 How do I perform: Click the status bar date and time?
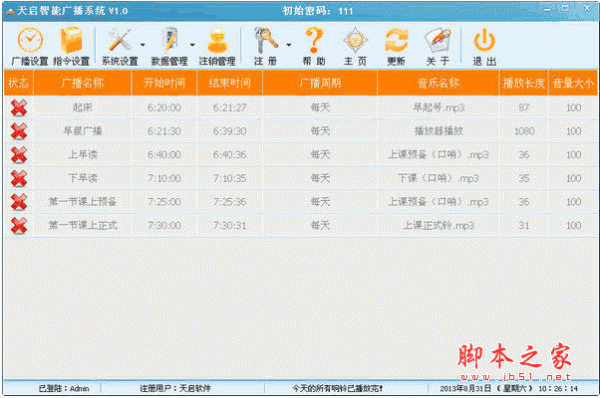pyautogui.click(x=509, y=388)
